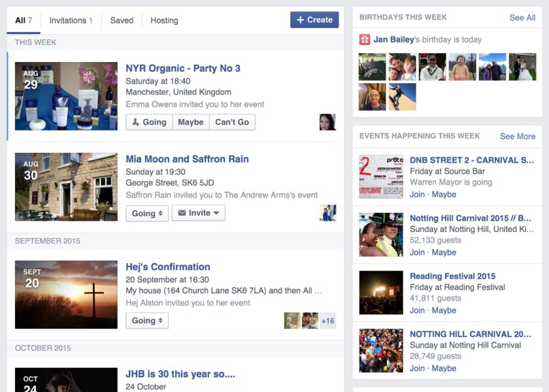Switch to the Invitations tab
This screenshot has height=392, width=549.
[71, 20]
